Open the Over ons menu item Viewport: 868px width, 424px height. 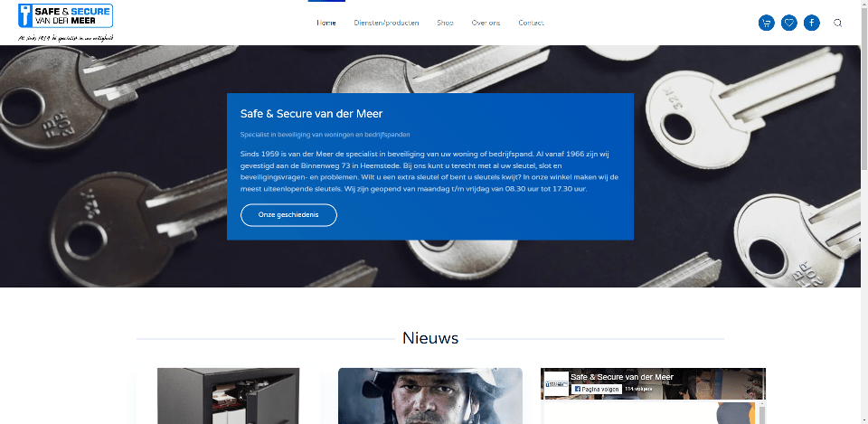pos(486,23)
